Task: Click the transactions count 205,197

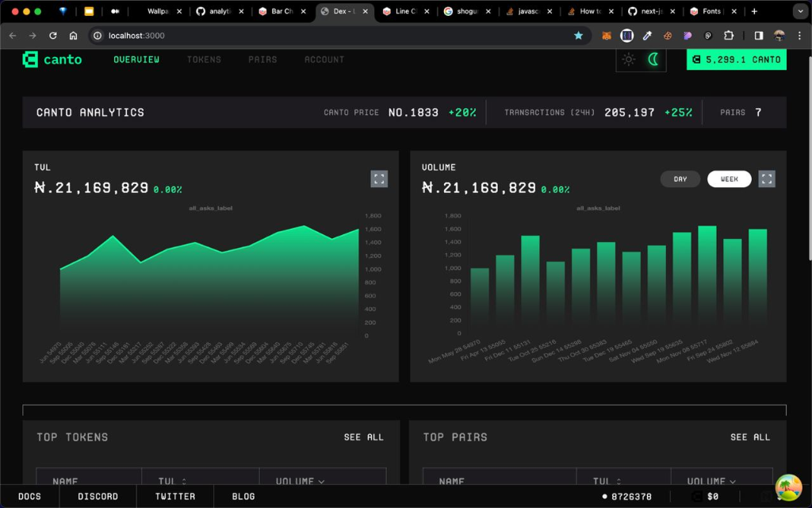Action: tap(629, 113)
